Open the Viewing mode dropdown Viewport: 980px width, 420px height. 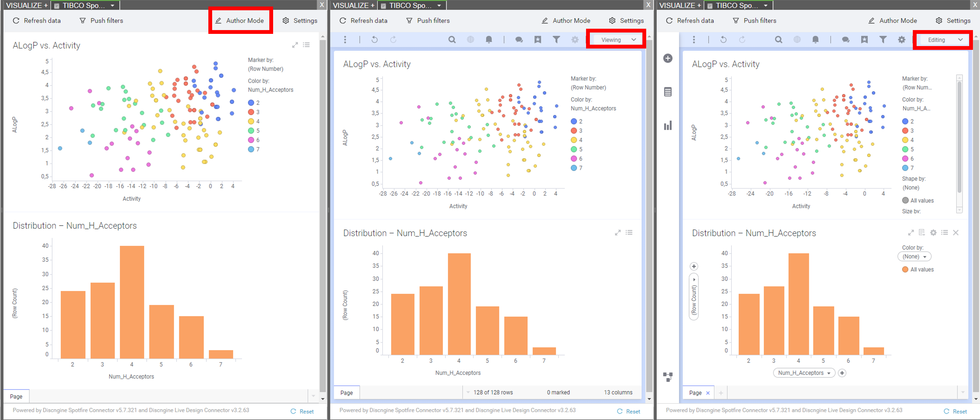pyautogui.click(x=618, y=40)
